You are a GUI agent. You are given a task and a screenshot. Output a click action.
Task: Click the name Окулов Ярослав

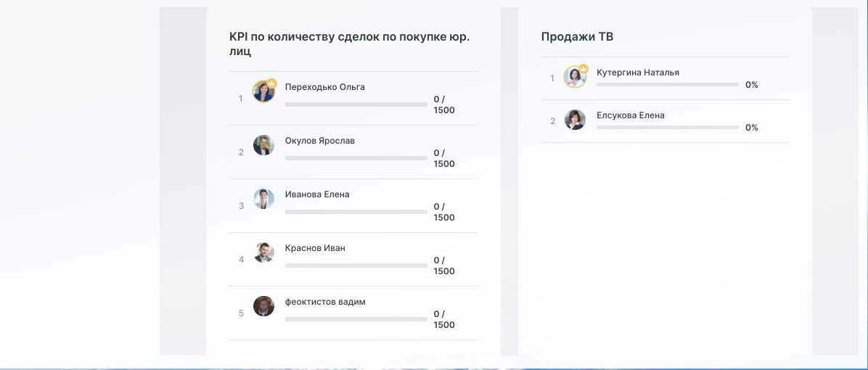pyautogui.click(x=320, y=141)
